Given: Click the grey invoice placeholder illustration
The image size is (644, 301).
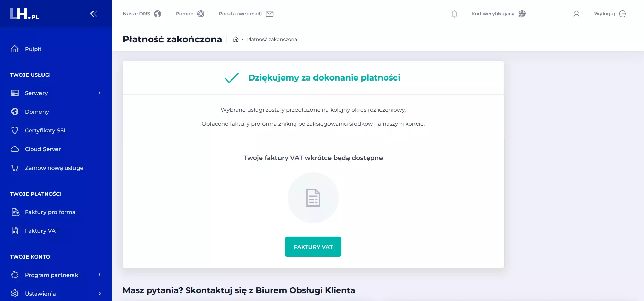Looking at the screenshot, I should click(x=313, y=198).
